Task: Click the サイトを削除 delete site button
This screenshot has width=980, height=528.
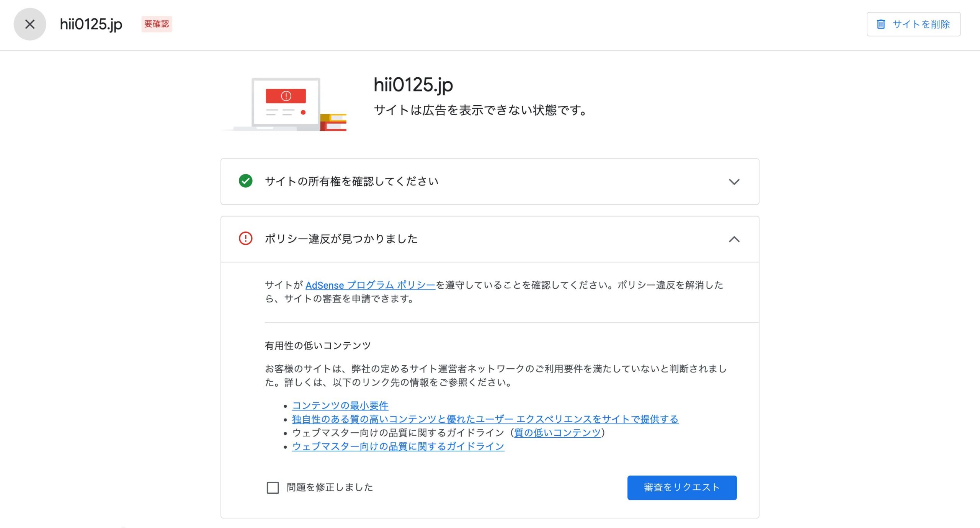Action: point(913,24)
